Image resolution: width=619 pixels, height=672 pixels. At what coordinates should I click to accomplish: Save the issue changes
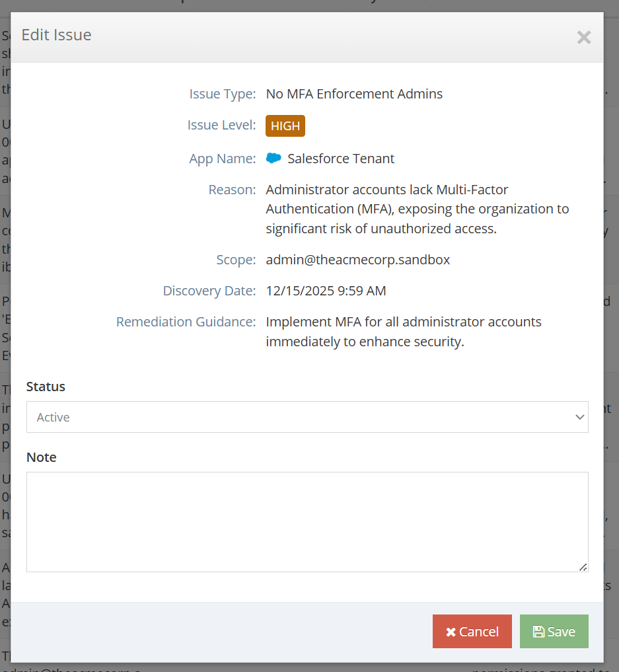[x=554, y=631]
